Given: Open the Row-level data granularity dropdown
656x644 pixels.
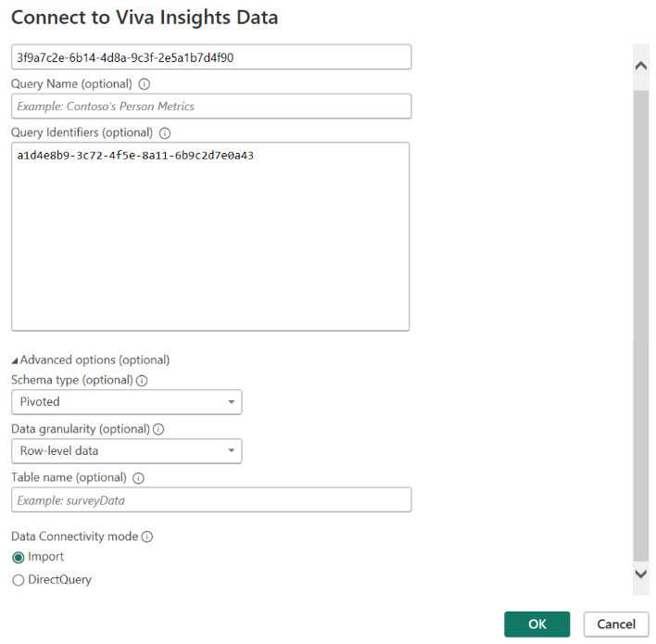Looking at the screenshot, I should point(127,451).
